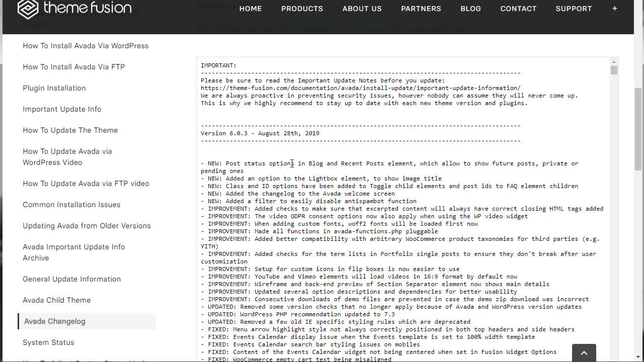Open the plus menu in navigation
The height and width of the screenshot is (362, 644).
(615, 9)
